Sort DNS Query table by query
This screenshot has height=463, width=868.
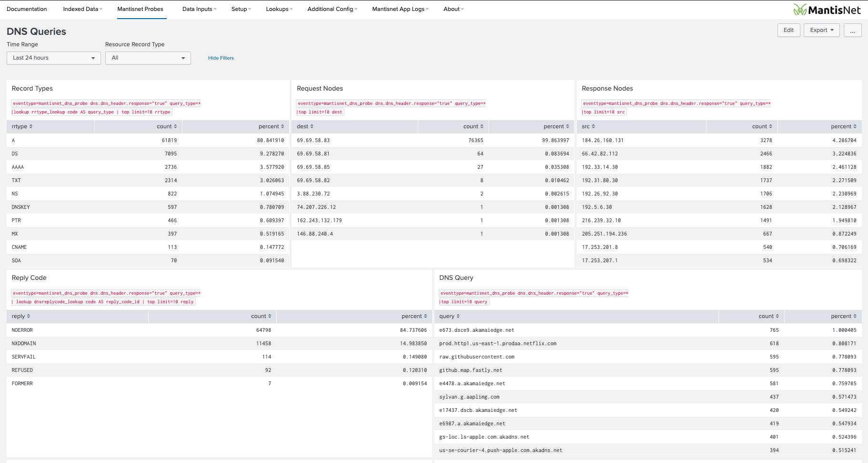click(449, 316)
